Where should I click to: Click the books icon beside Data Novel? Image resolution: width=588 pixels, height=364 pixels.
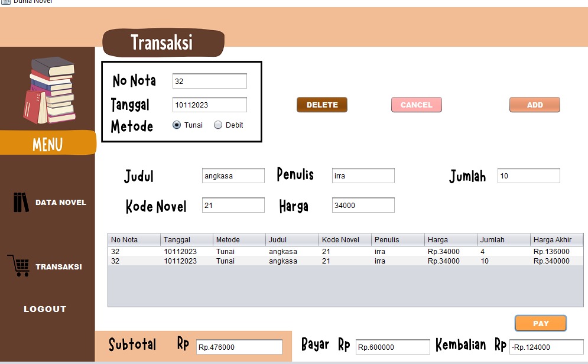tap(21, 202)
